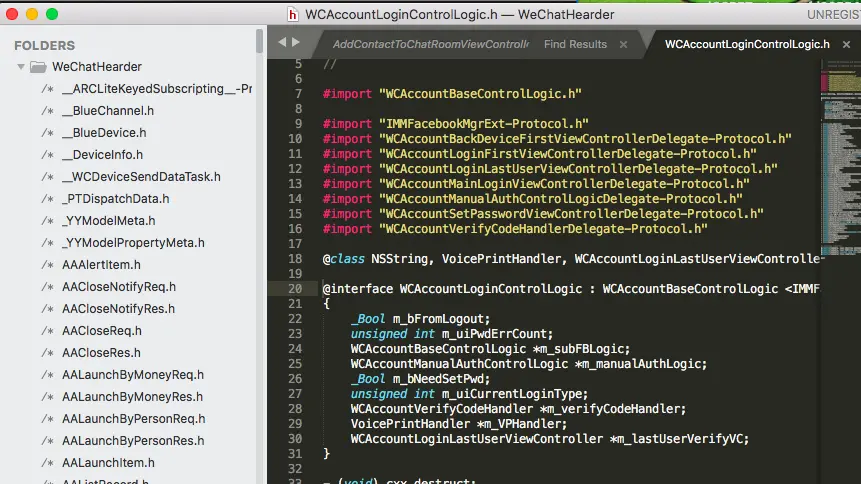Open AACloseNotifyRes.h in sidebar

pos(118,309)
